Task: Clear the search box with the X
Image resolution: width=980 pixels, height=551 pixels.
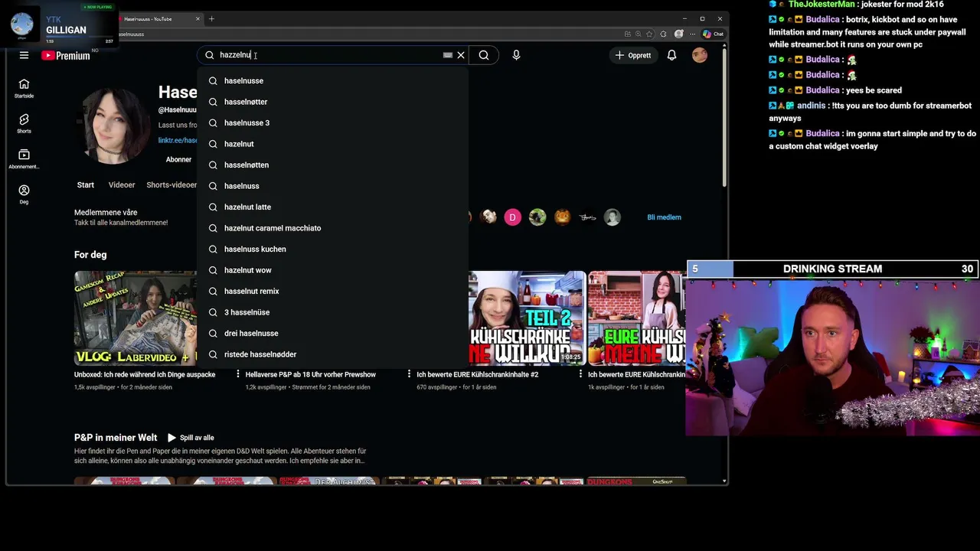Action: point(461,55)
